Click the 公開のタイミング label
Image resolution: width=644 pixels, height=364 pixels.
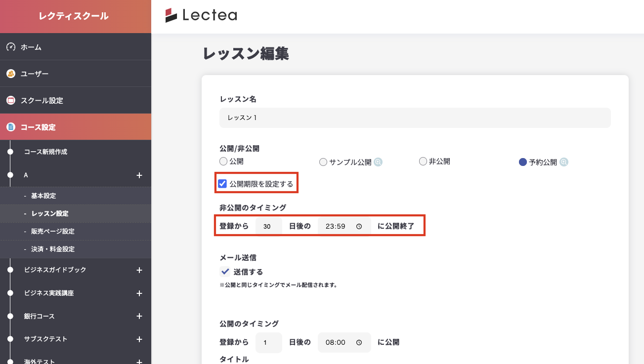(249, 324)
